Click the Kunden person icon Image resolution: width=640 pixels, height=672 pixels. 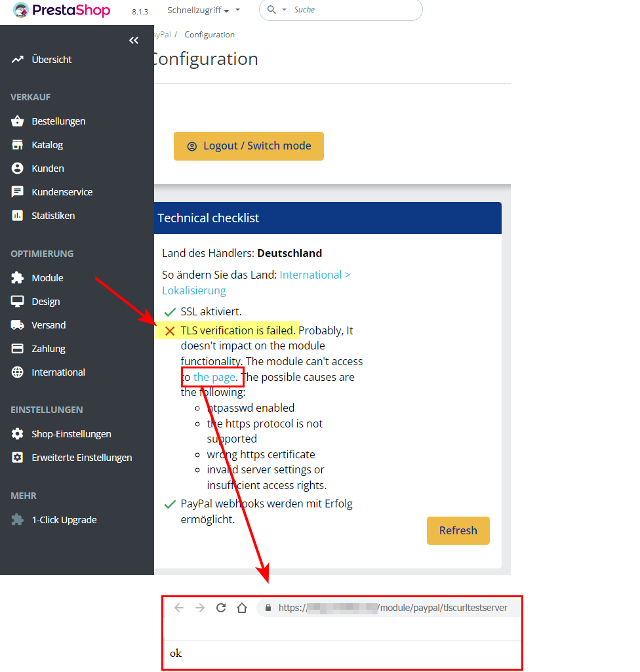coord(18,168)
